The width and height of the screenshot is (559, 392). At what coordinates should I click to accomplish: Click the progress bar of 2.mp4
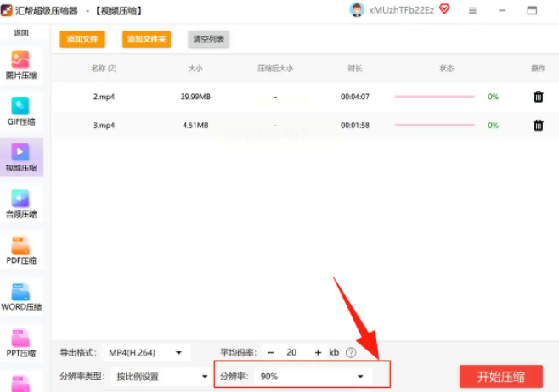tap(435, 97)
